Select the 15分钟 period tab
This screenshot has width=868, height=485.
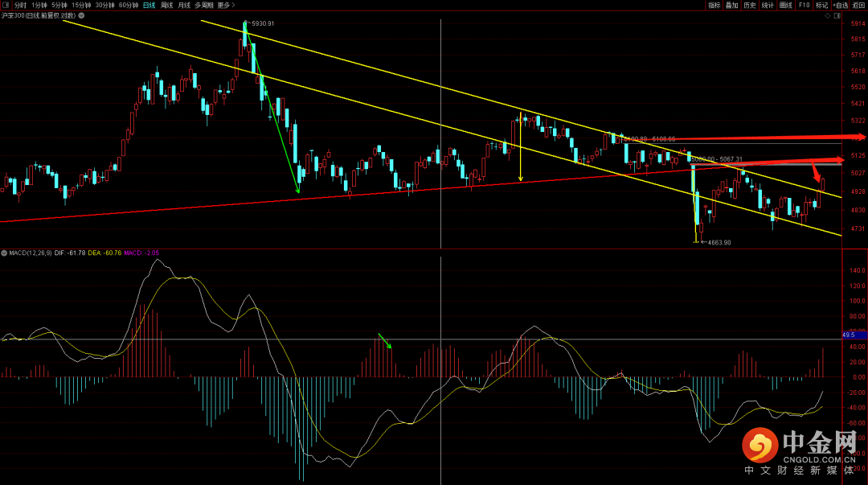(x=81, y=5)
